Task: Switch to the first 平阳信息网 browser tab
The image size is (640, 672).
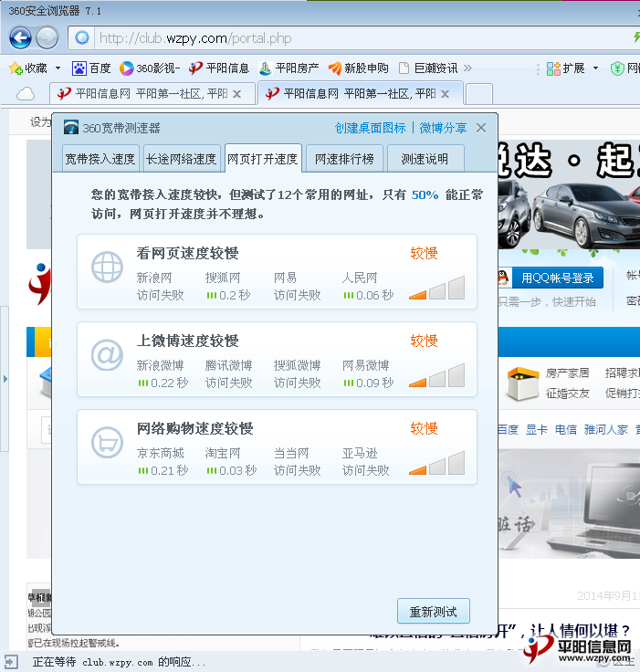Action: (152, 93)
